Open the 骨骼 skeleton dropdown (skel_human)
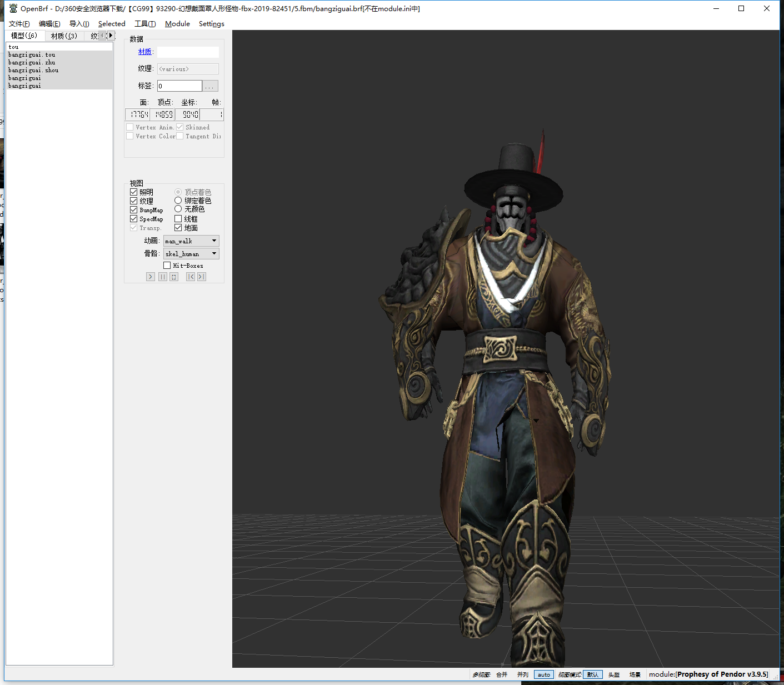784x685 pixels. click(191, 253)
